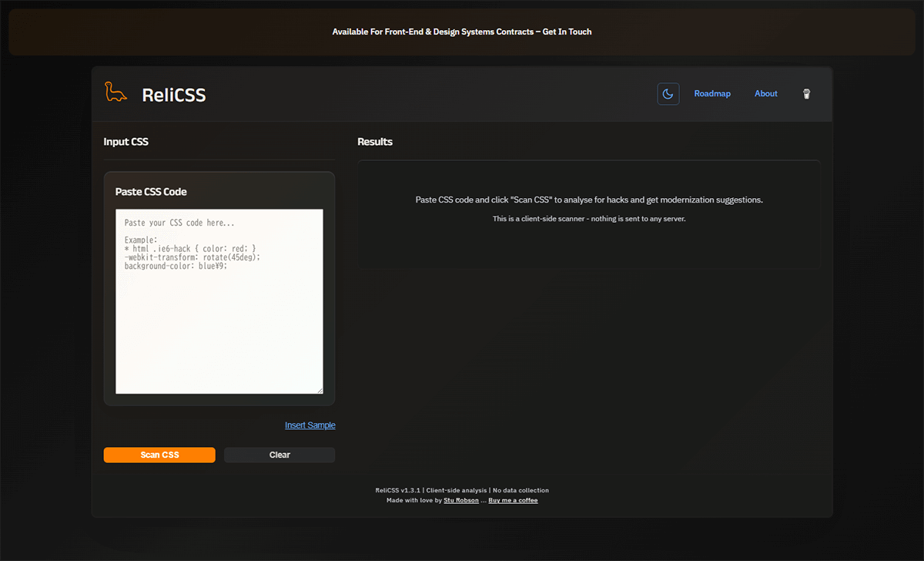Open the Stu Robson footer link
This screenshot has height=561, width=924.
(460, 501)
